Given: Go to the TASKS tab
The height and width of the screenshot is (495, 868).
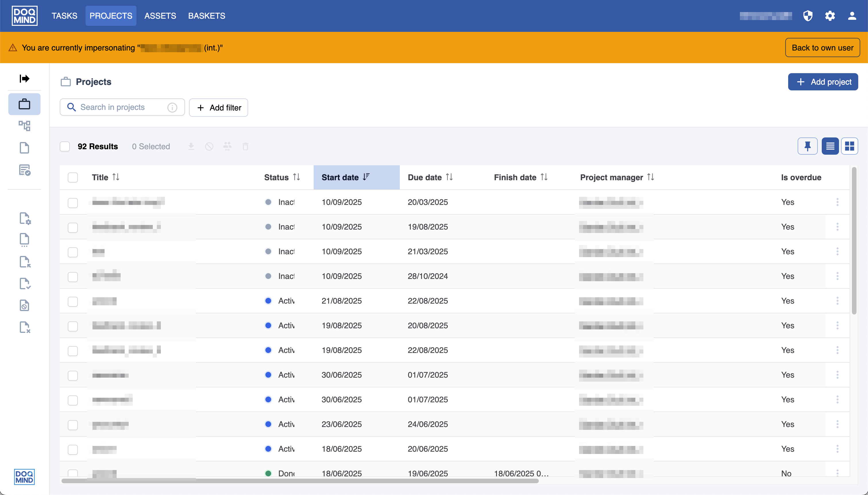Looking at the screenshot, I should pyautogui.click(x=64, y=15).
